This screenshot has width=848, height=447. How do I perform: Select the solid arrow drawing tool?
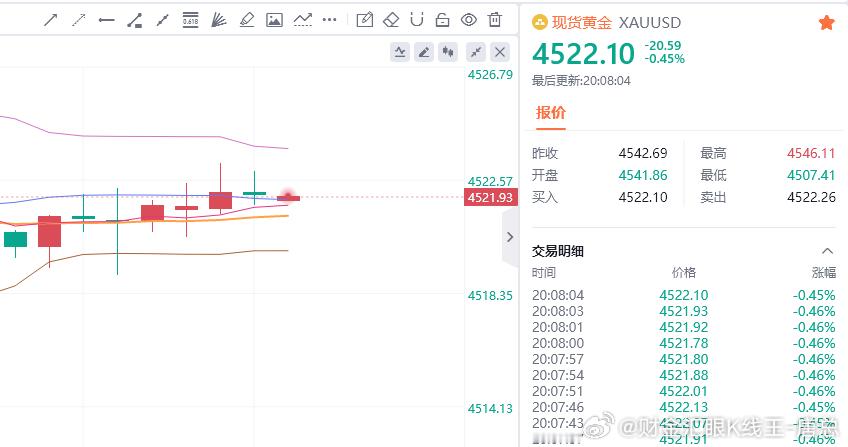point(51,21)
